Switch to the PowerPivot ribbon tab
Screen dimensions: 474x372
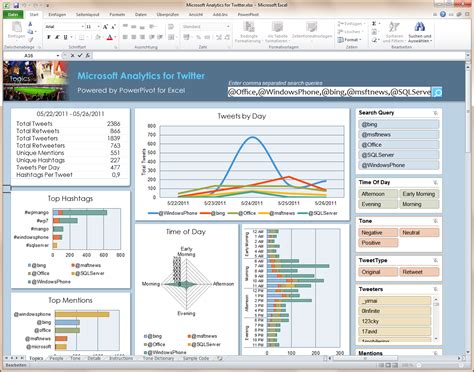click(248, 15)
